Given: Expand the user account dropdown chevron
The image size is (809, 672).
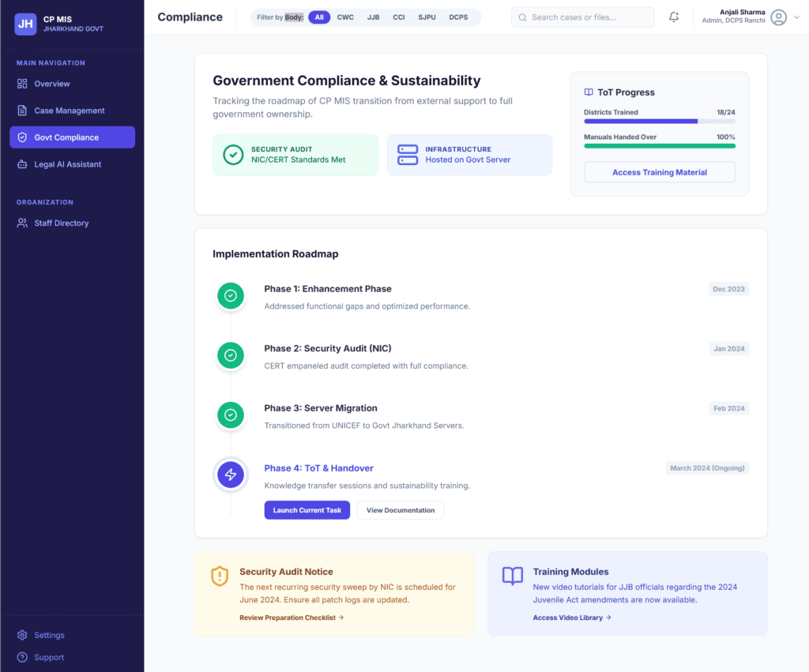Looking at the screenshot, I should click(796, 17).
